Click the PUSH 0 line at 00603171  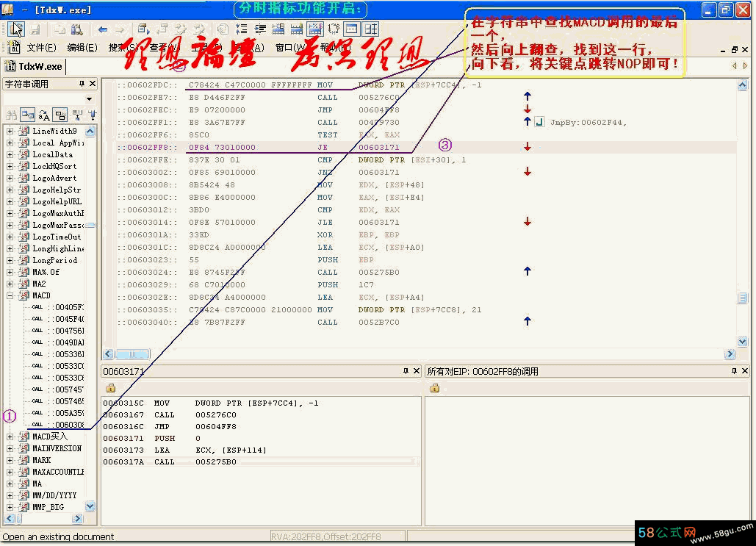pos(260,439)
